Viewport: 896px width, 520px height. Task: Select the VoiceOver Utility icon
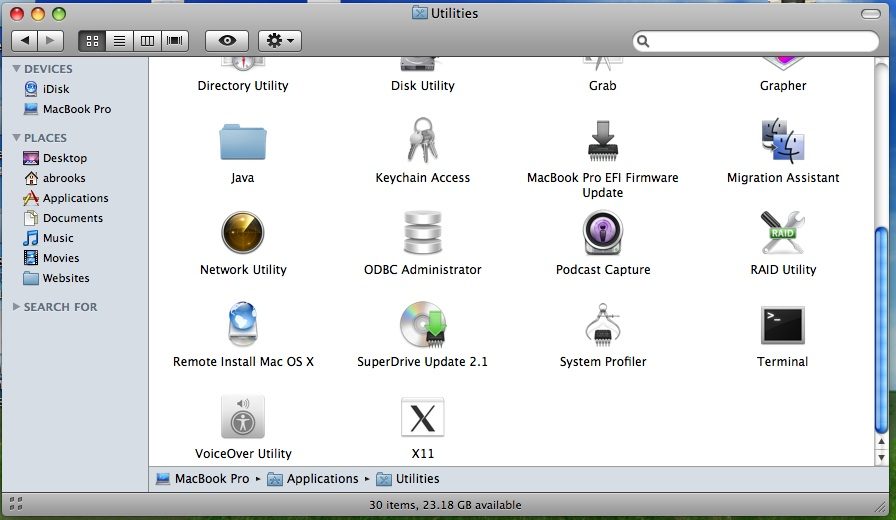pos(243,417)
